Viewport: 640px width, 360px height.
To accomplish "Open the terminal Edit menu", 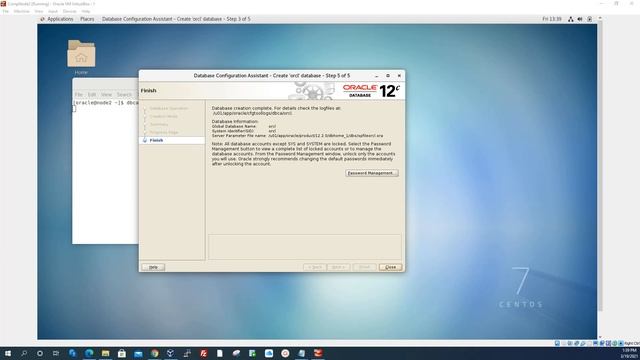I will pyautogui.click(x=92, y=94).
